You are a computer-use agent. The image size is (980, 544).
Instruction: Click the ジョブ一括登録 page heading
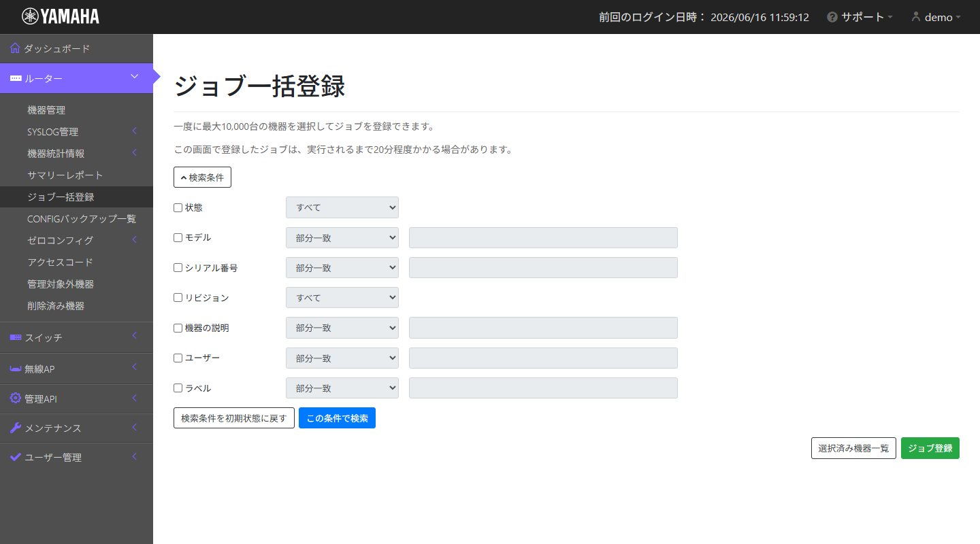coord(259,86)
